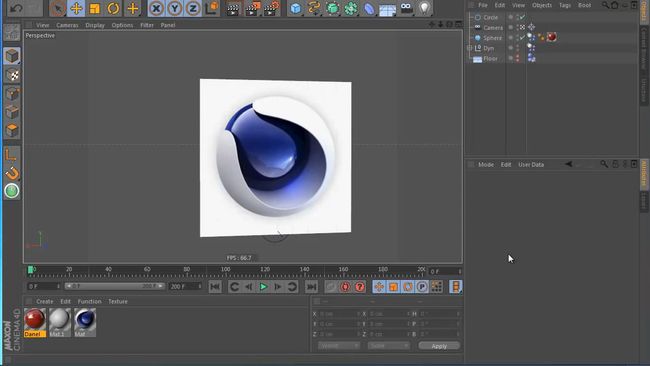This screenshot has width=650, height=366.
Task: Toggle X axis lock
Action: tap(156, 8)
